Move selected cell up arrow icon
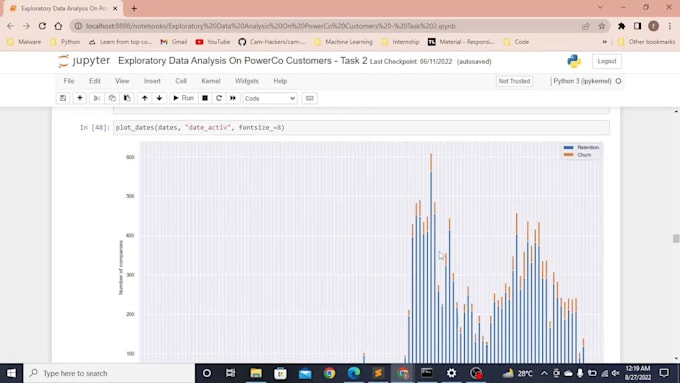The height and width of the screenshot is (383, 680). 144,98
